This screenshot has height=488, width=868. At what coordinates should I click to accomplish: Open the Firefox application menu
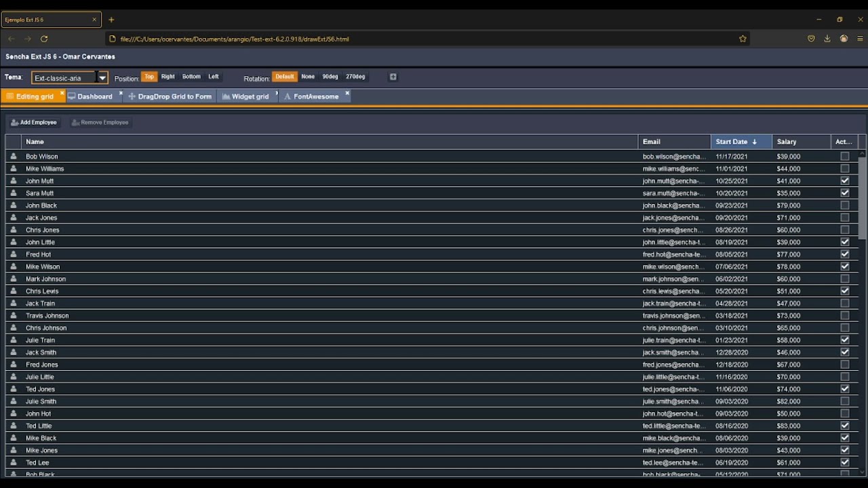click(x=860, y=39)
